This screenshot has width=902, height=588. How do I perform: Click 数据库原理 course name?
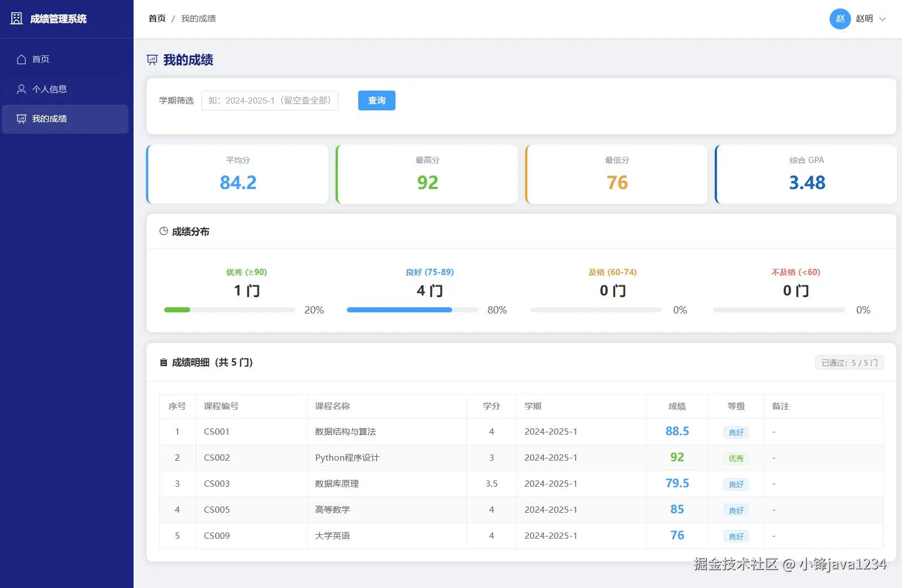point(337,484)
